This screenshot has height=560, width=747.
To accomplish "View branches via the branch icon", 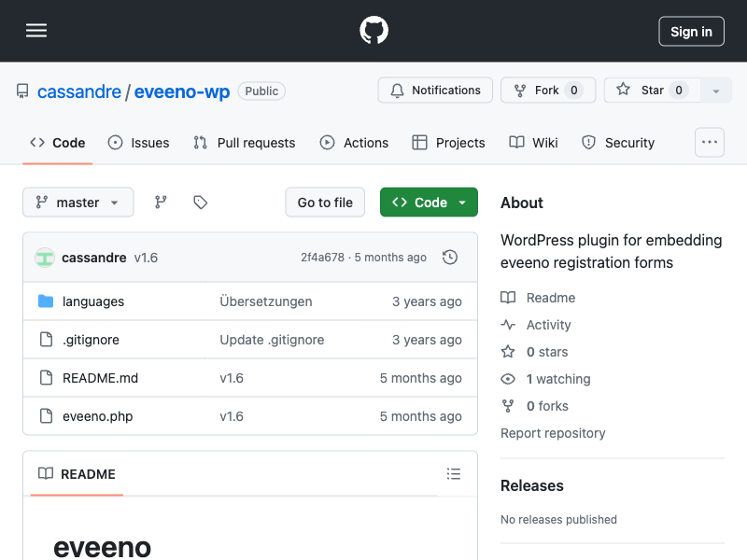I will pyautogui.click(x=161, y=203).
